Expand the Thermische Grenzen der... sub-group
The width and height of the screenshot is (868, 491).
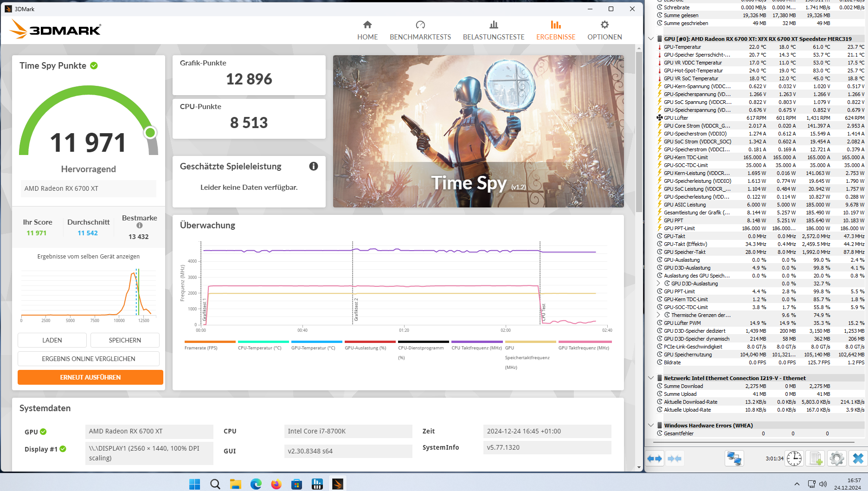(659, 315)
